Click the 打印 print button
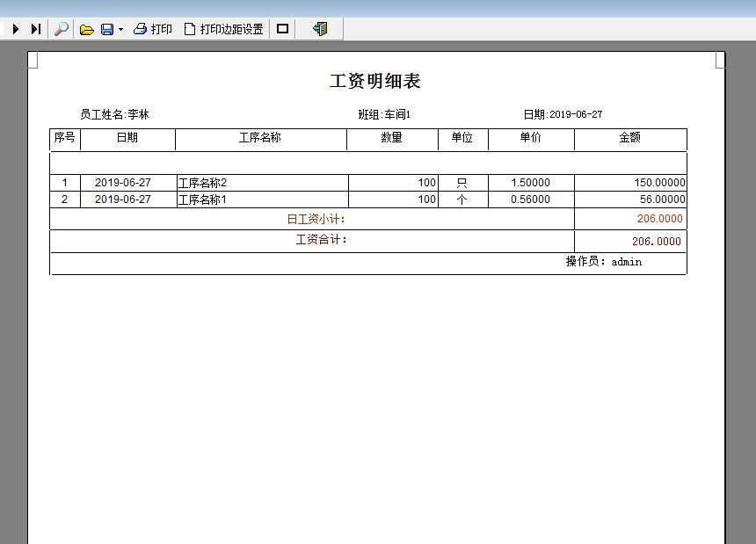The image size is (756, 544). click(152, 29)
